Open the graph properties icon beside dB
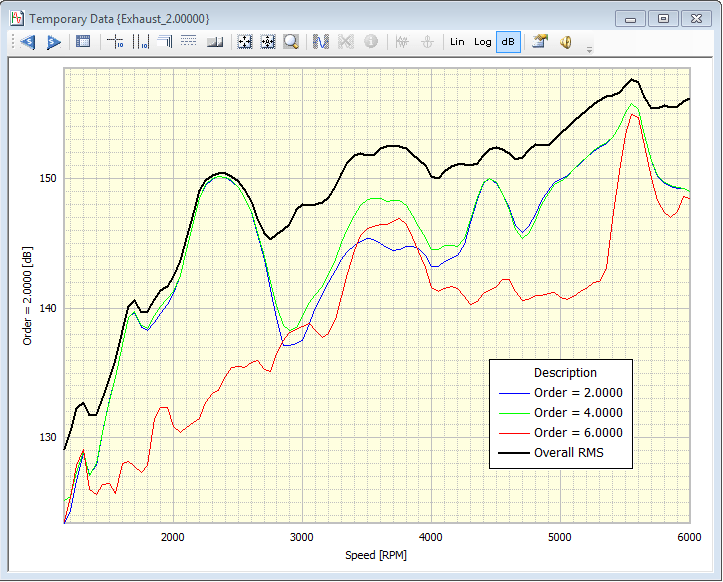This screenshot has height=582, width=723. (x=540, y=42)
